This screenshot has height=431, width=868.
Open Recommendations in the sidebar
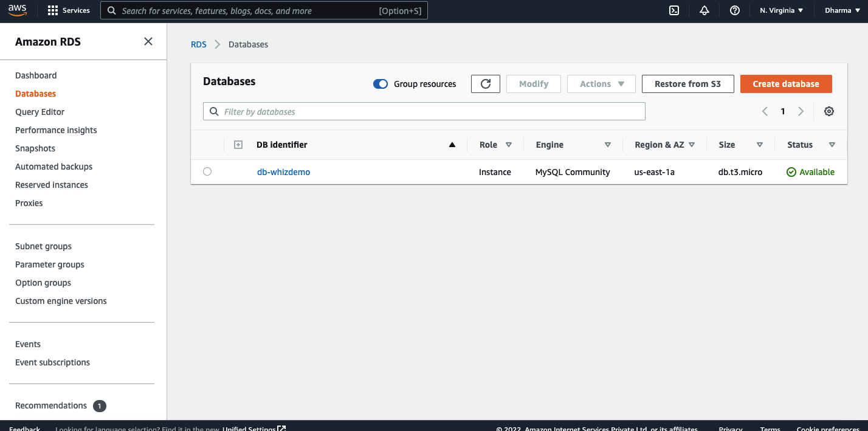coord(51,405)
